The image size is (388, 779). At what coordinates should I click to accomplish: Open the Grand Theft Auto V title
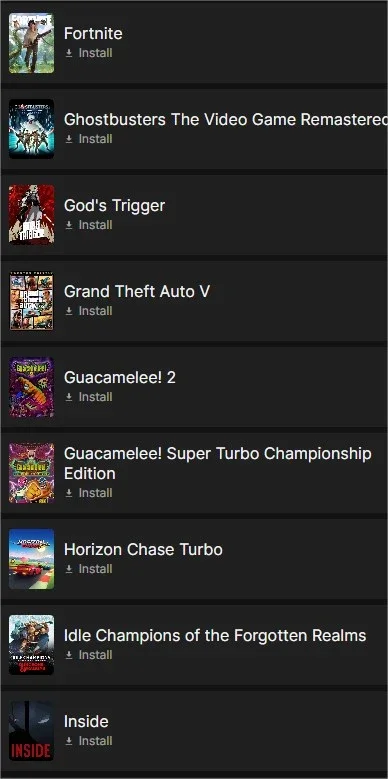[x=137, y=291]
